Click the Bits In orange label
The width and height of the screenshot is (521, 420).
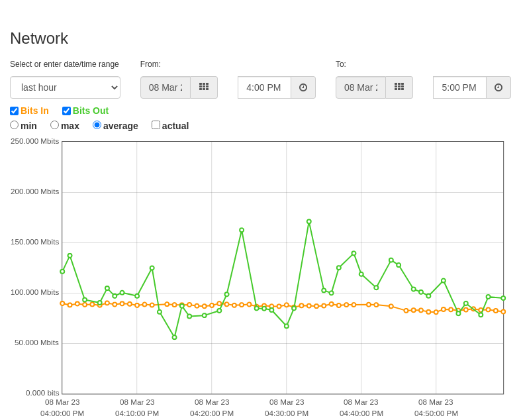pyautogui.click(x=34, y=111)
